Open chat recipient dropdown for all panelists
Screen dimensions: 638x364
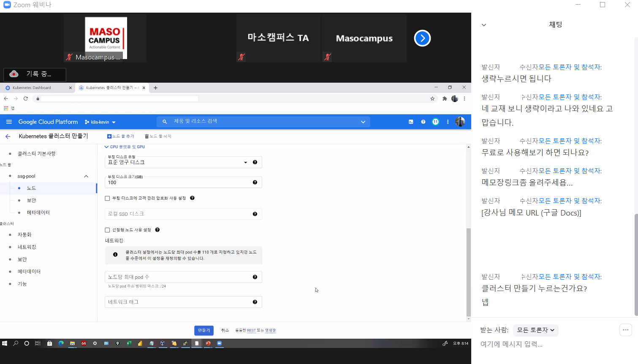pyautogui.click(x=535, y=330)
